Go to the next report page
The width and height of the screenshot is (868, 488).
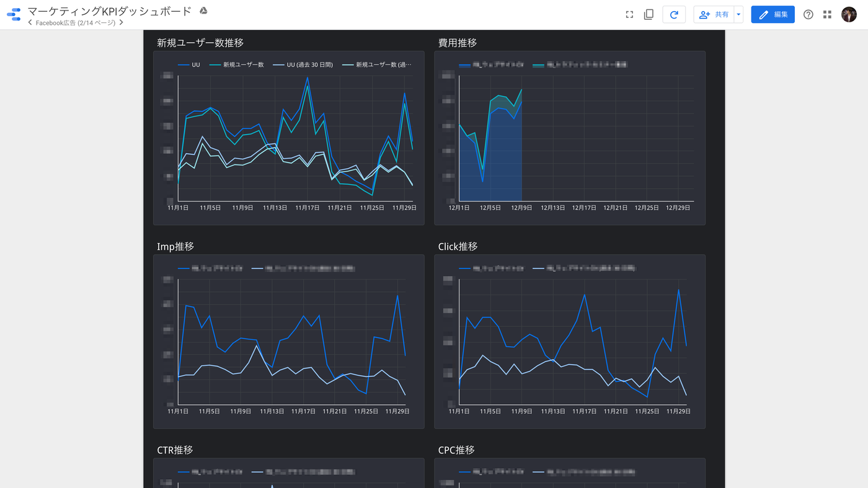121,22
